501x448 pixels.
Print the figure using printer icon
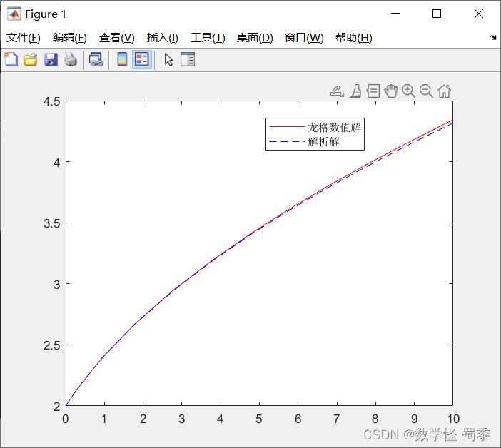click(71, 60)
